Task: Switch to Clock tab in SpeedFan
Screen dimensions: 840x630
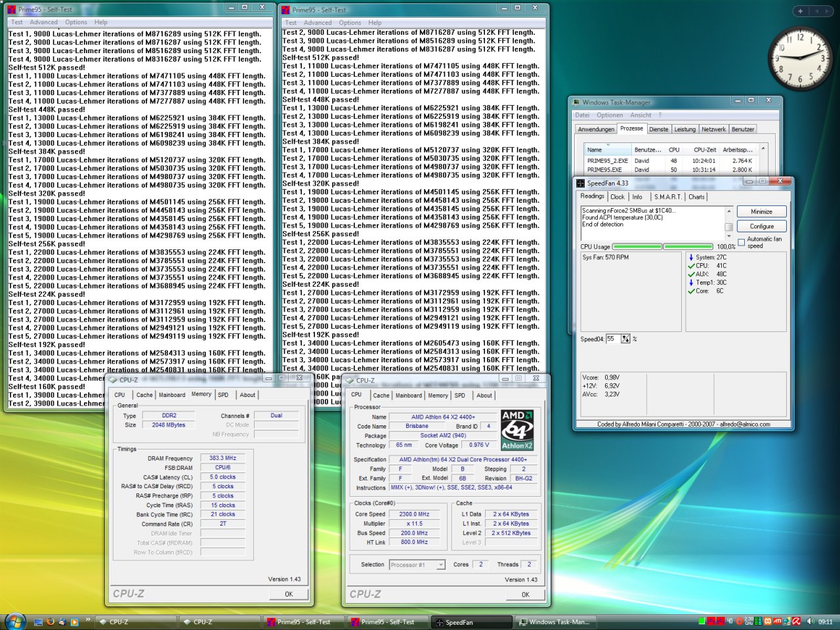Action: [x=618, y=197]
